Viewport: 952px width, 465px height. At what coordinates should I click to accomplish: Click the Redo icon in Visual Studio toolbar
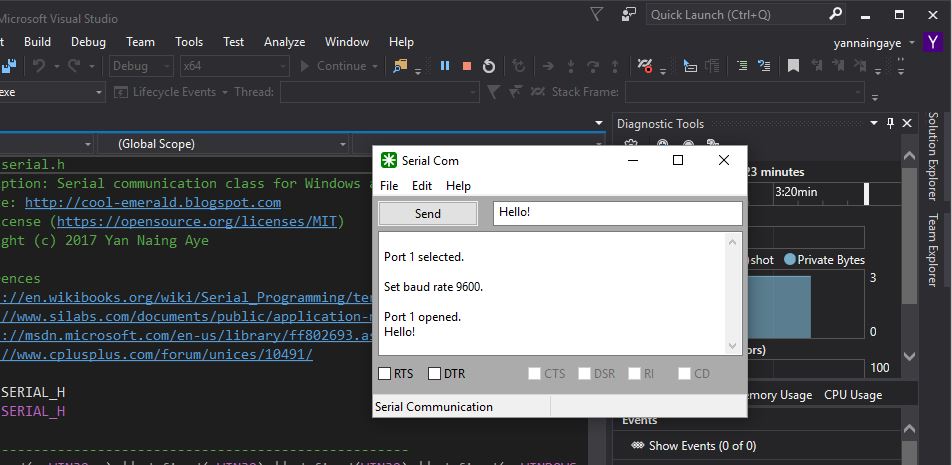point(74,66)
